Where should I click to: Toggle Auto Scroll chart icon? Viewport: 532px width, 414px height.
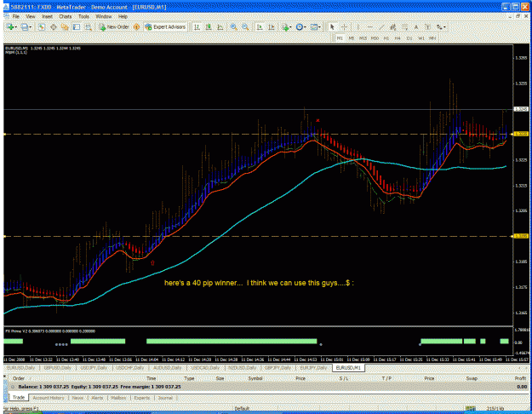tap(260, 27)
